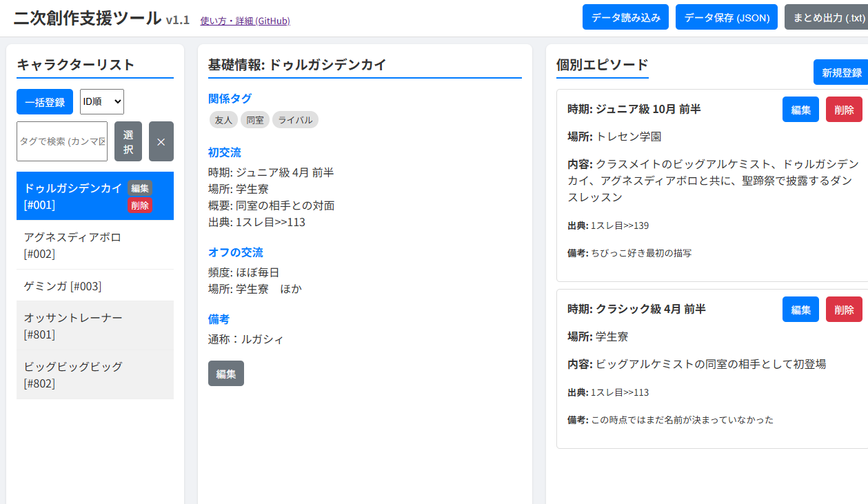The width and height of the screenshot is (868, 504).
Task: Delete the クラシック級 4月 前半 episode
Action: 844,310
